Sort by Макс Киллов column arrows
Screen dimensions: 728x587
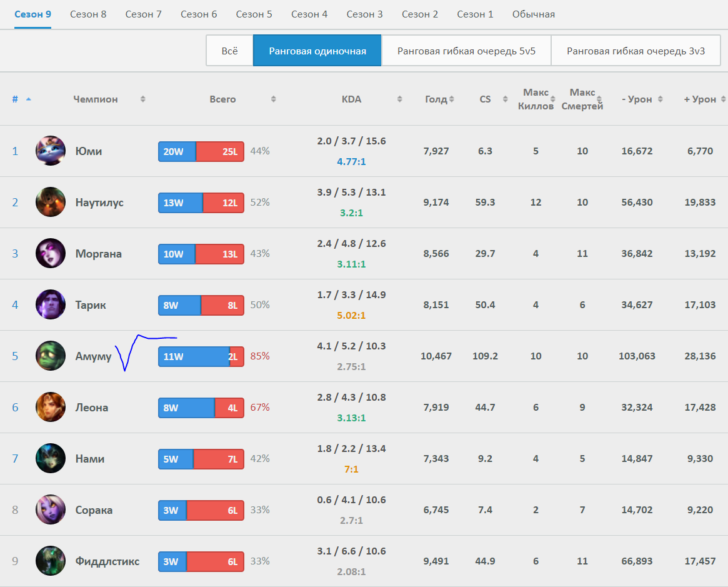click(x=553, y=99)
